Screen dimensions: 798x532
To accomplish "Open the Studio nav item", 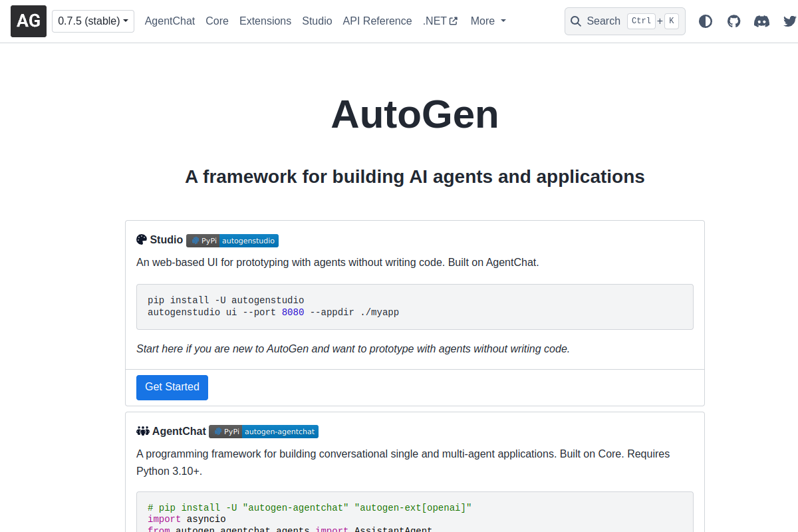I will 317,21.
